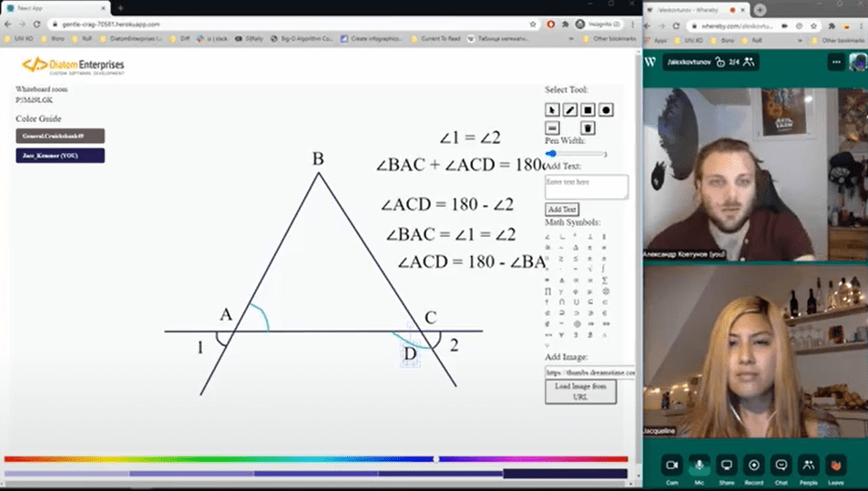Bookmark the whiteboard page with star

pyautogui.click(x=533, y=25)
